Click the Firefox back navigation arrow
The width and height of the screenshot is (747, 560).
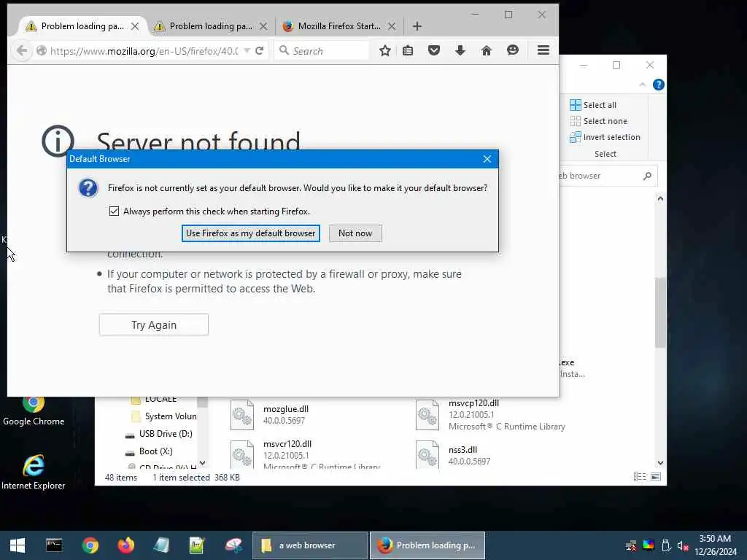coord(21,50)
